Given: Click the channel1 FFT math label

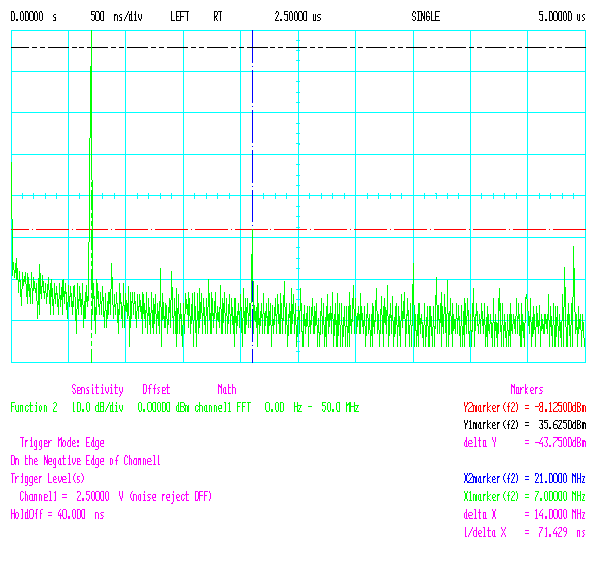Looking at the screenshot, I should (x=223, y=408).
